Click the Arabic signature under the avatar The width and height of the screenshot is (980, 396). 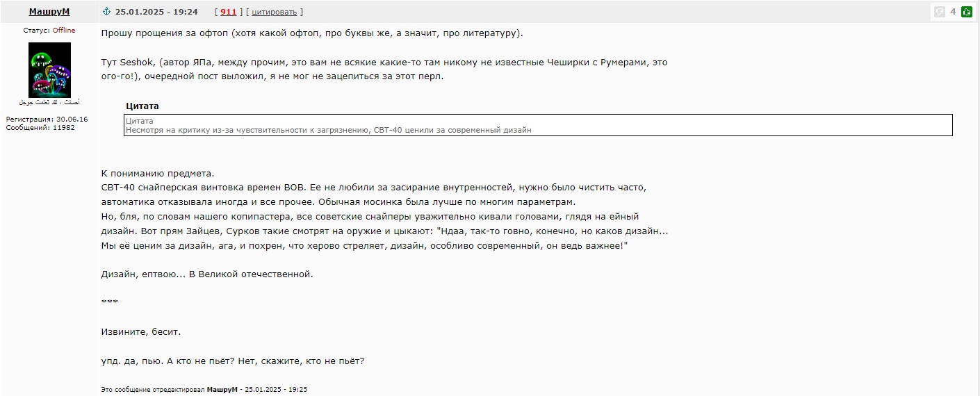click(49, 103)
